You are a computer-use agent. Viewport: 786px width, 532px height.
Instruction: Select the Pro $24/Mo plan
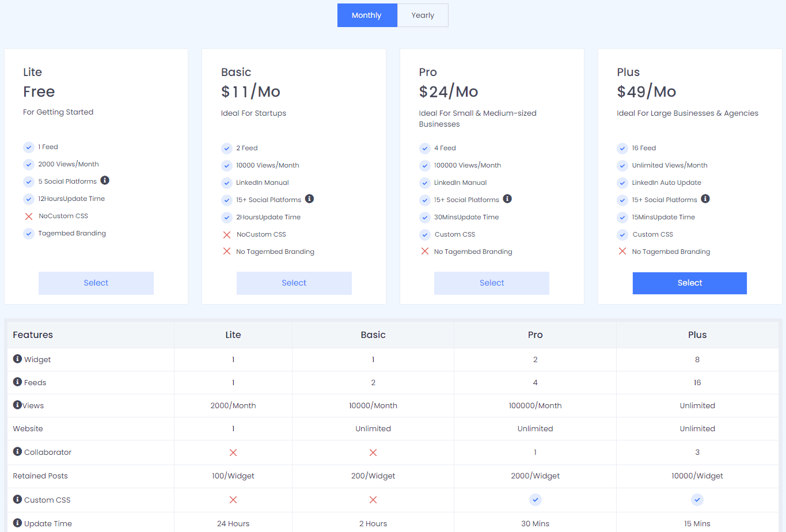click(x=492, y=283)
